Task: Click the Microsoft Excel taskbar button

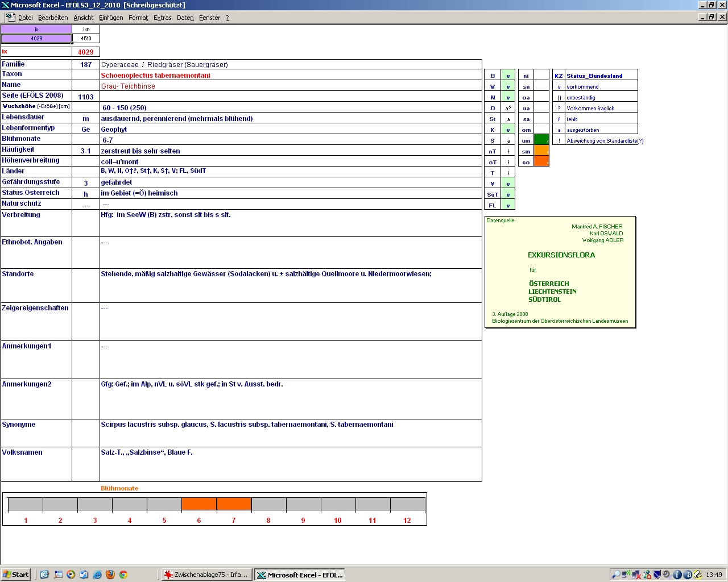Action: (300, 575)
